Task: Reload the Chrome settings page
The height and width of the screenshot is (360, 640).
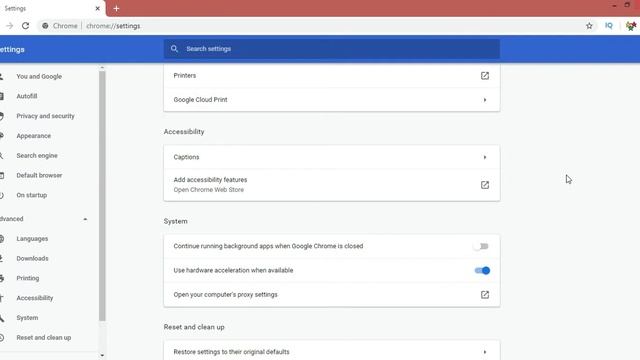Action: 25,26
